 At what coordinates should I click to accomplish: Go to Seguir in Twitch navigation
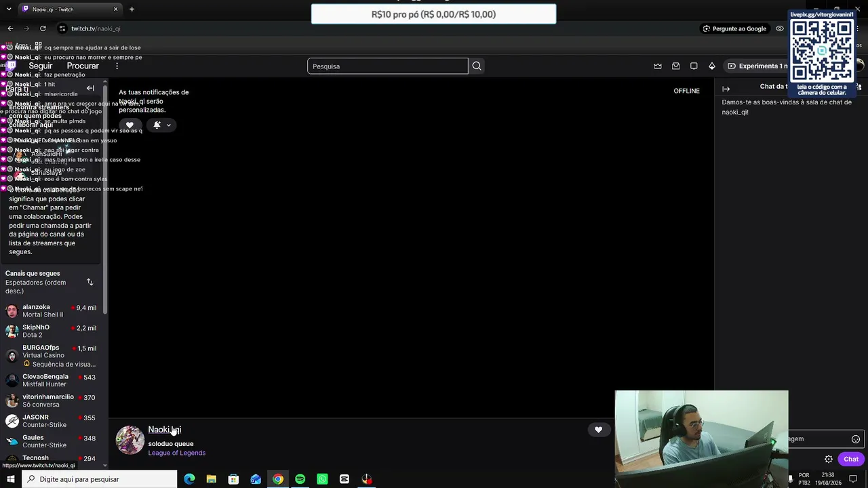click(40, 66)
